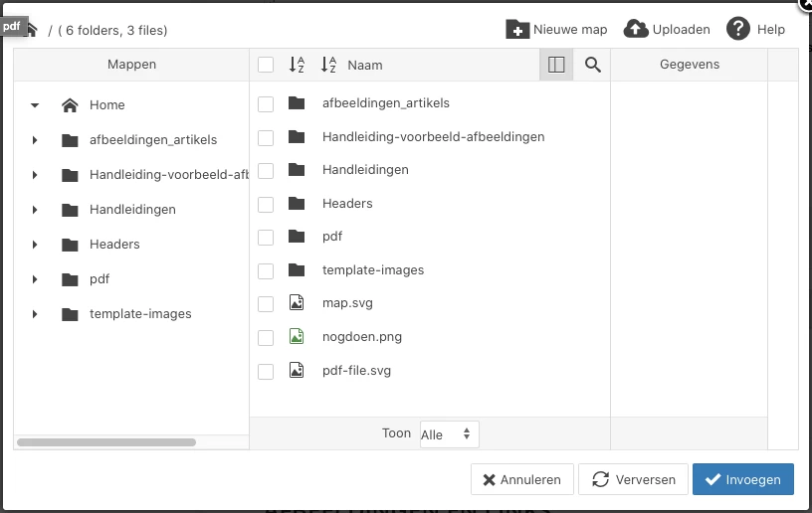Open Handleidingen folder name in file list

point(365,170)
